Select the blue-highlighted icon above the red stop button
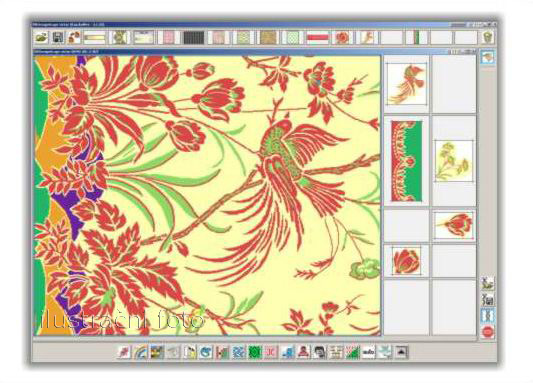This screenshot has height=383, width=533. click(x=488, y=315)
